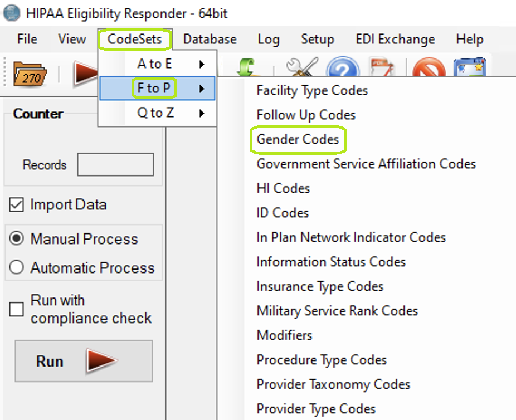The height and width of the screenshot is (420, 516).
Task: Open the File menu
Action: pyautogui.click(x=27, y=39)
